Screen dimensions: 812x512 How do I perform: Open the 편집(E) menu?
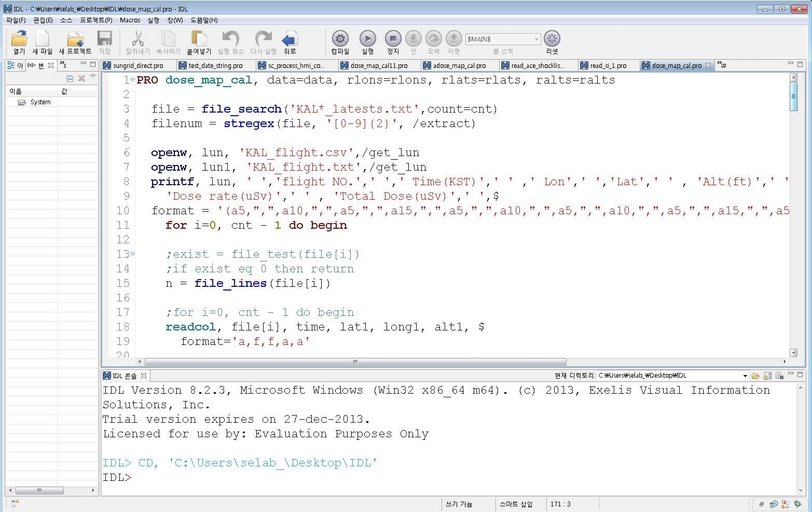click(x=43, y=20)
